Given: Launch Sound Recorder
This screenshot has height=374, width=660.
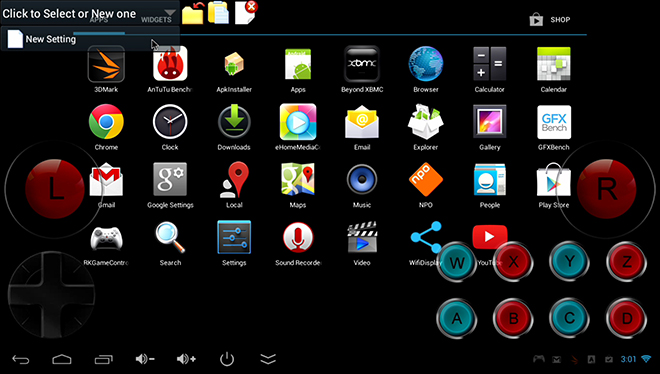Looking at the screenshot, I should [x=298, y=237].
